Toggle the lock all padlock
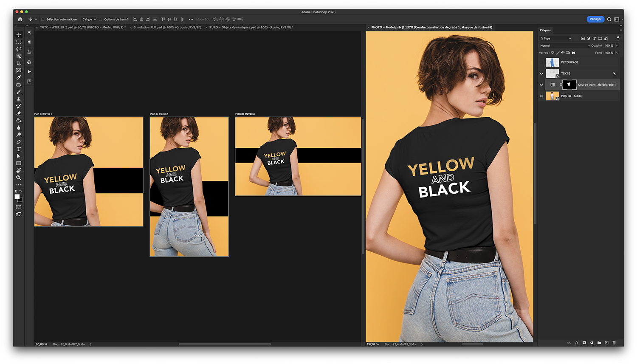 573,53
